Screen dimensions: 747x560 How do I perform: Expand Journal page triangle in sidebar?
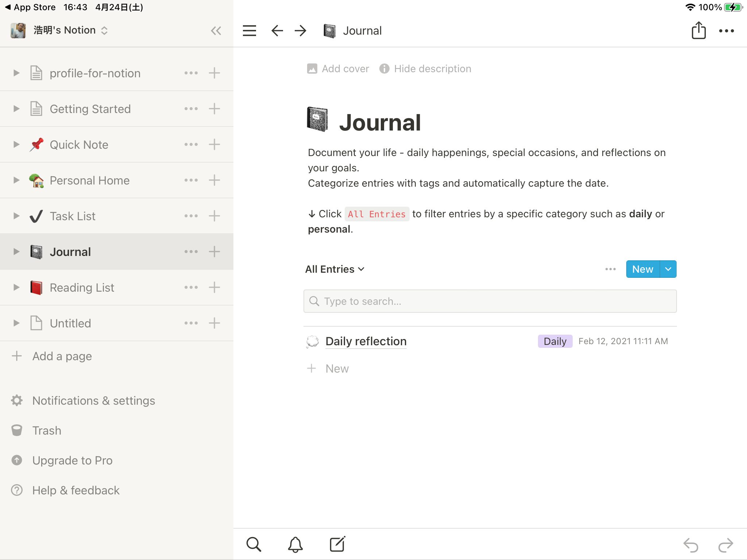click(x=16, y=252)
